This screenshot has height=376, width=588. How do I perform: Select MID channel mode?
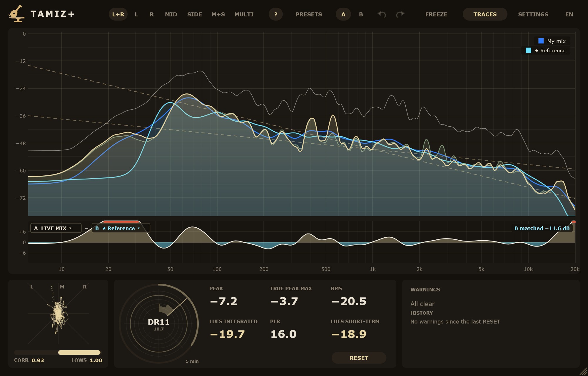coord(171,14)
